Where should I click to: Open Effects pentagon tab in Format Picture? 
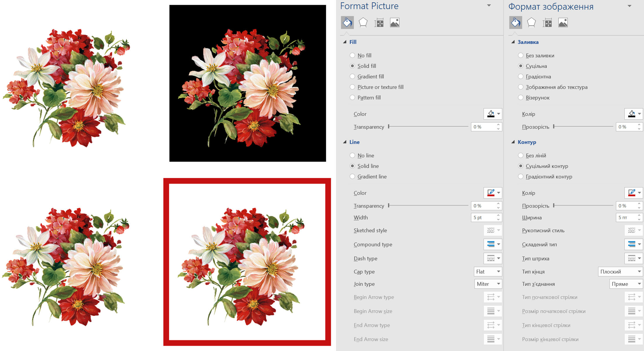[363, 23]
